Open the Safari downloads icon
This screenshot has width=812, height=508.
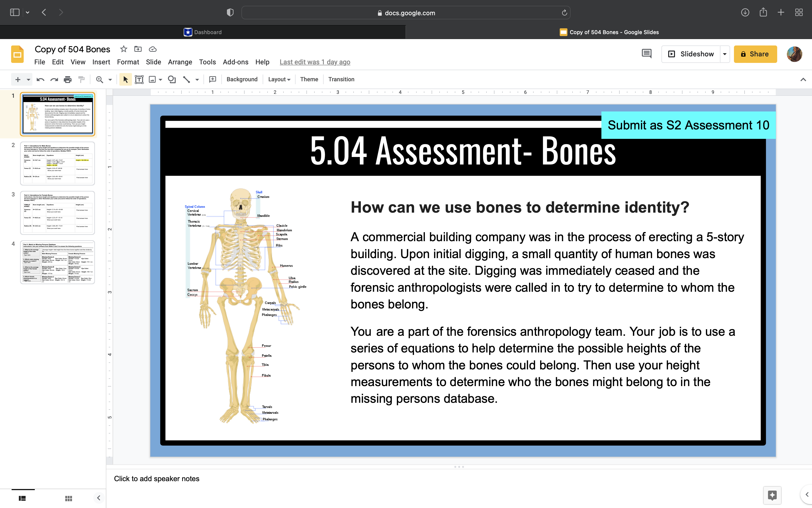[745, 12]
